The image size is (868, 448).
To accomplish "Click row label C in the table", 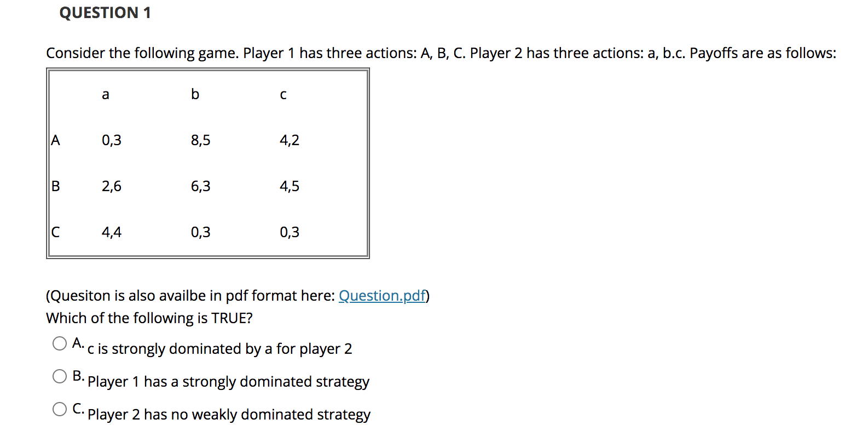I will point(55,232).
